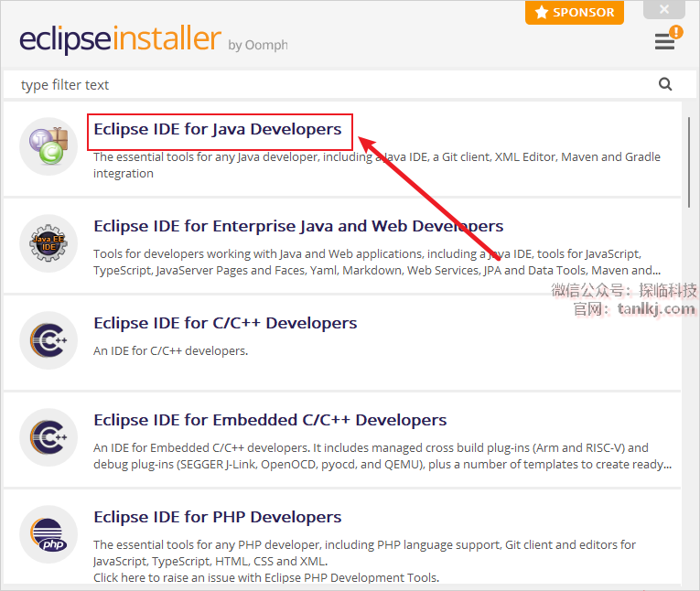Screen dimensions: 700x591
Task: Click the SPONSOR button
Action: tap(574, 13)
